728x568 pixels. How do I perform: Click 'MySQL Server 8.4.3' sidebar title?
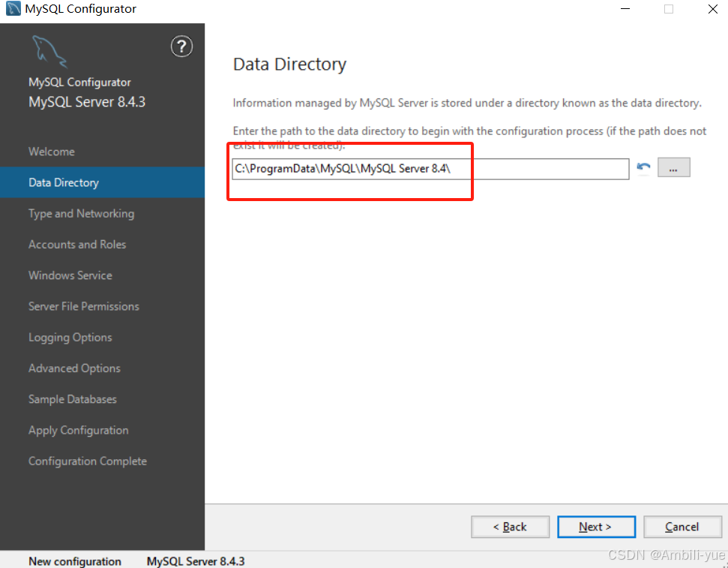coord(87,102)
